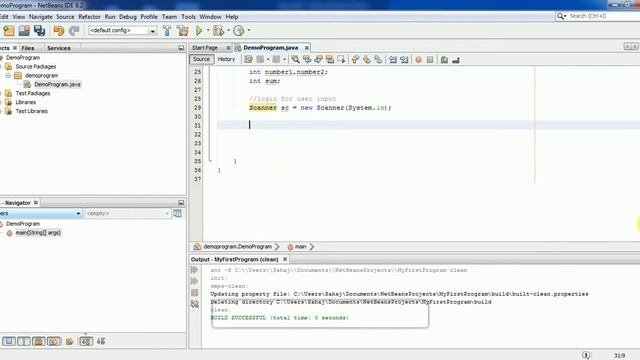Click the Undo arrow icon

59,31
